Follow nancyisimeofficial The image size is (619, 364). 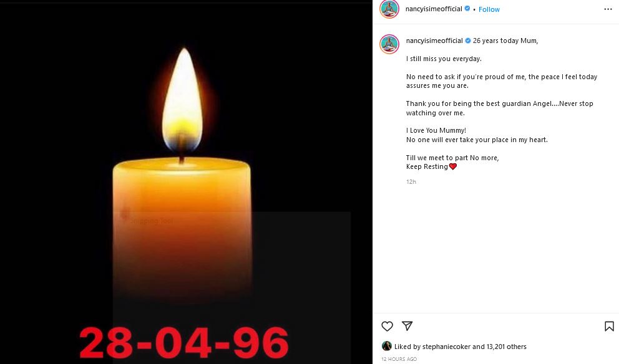pyautogui.click(x=489, y=9)
